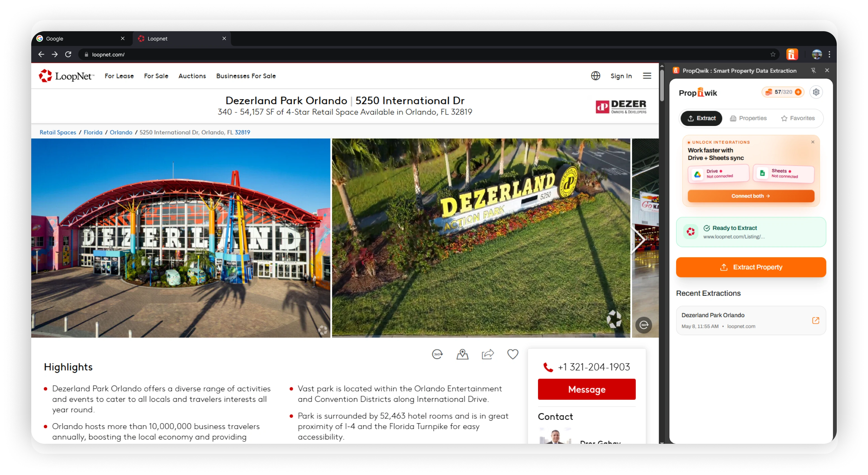Open the Orlando breadcrumb link
The image size is (868, 475).
121,132
